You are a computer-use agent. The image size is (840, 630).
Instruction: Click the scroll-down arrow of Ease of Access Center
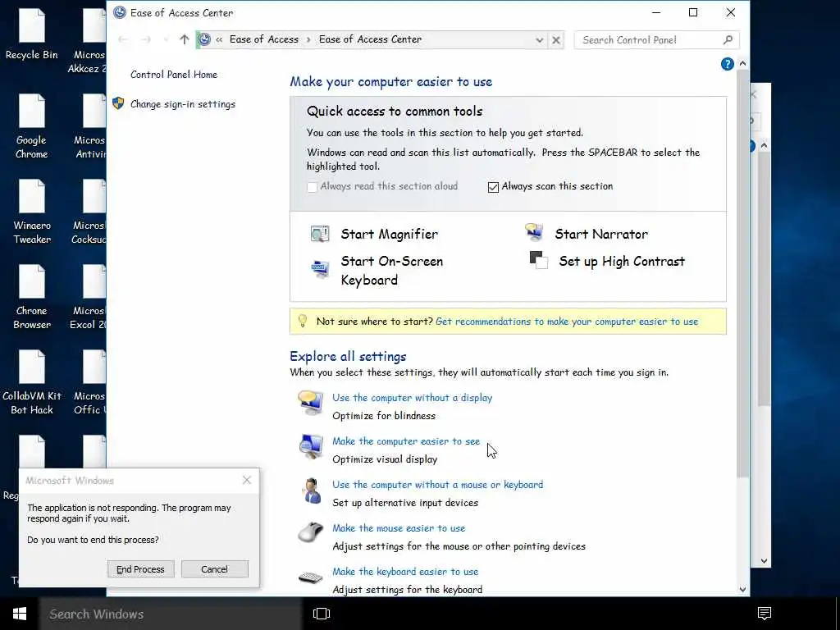coord(742,589)
